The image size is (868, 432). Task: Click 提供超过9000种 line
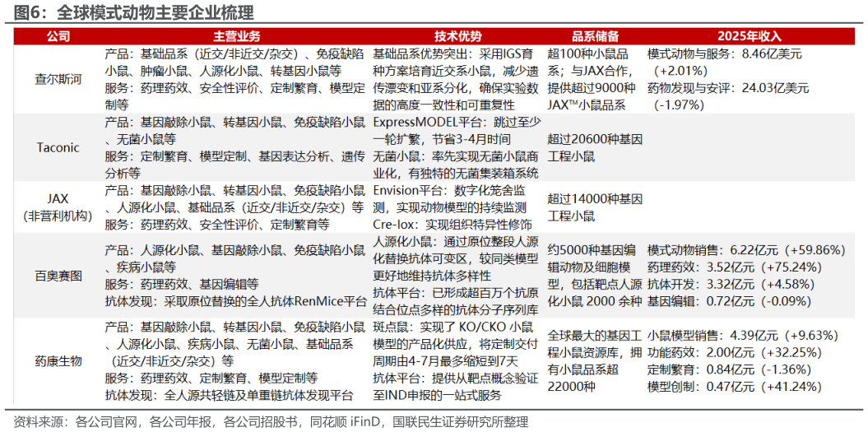point(591,87)
